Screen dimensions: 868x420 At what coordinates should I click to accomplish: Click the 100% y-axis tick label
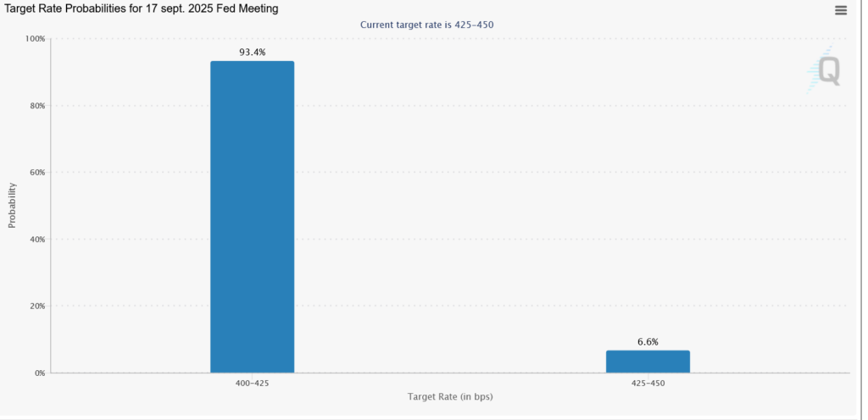tap(36, 39)
